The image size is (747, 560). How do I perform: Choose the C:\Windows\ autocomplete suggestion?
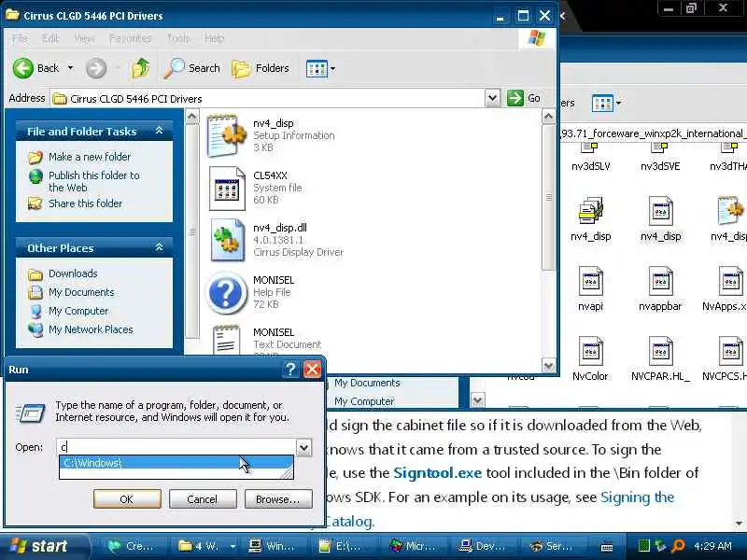pos(176,462)
